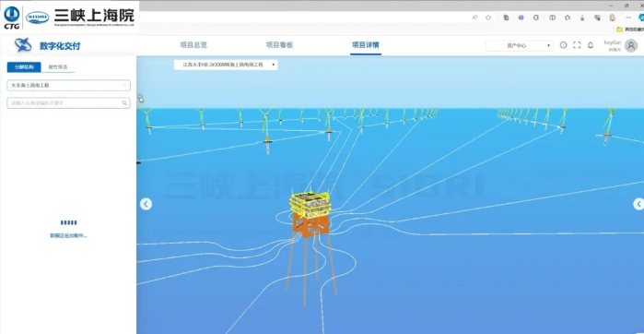
Task: Click the browser read aloud icon
Action: click(x=474, y=18)
